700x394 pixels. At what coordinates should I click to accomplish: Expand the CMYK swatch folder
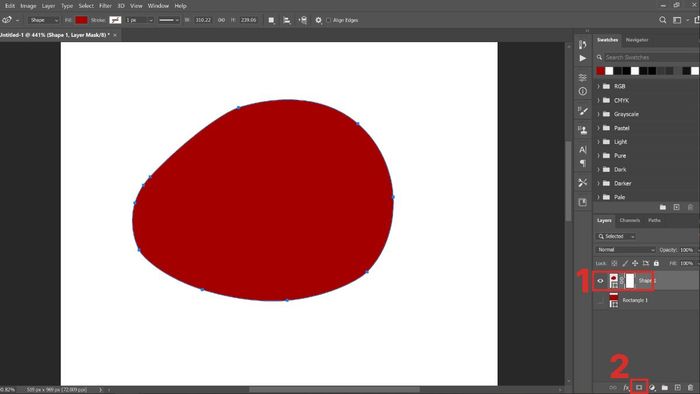pos(599,100)
